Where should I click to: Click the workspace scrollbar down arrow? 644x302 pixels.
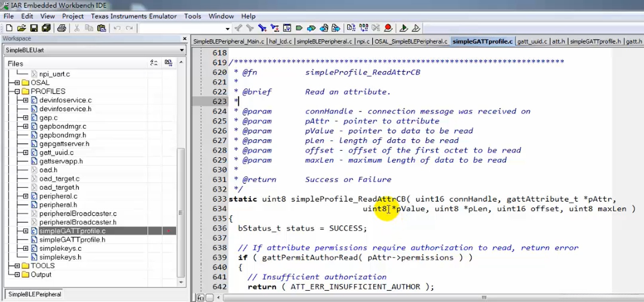pyautogui.click(x=181, y=282)
